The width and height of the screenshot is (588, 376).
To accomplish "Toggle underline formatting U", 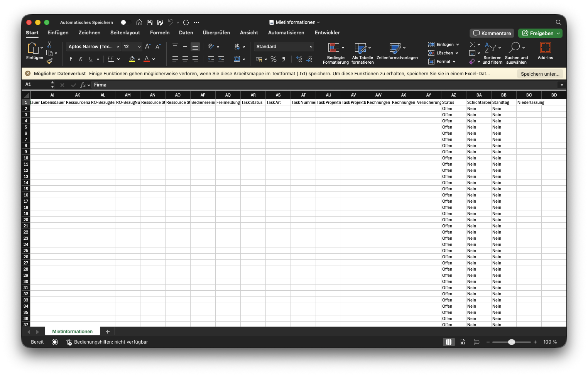I will (x=91, y=59).
